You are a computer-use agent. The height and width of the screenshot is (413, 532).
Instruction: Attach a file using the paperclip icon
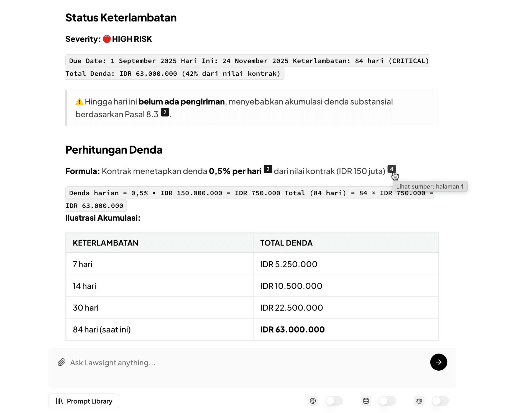click(x=61, y=362)
